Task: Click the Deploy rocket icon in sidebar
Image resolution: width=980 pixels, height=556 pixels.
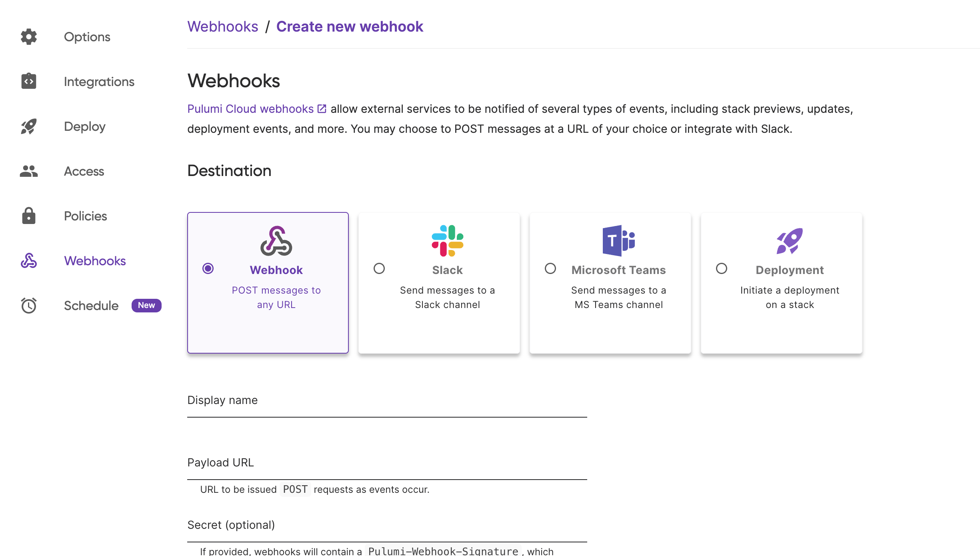Action: (29, 126)
